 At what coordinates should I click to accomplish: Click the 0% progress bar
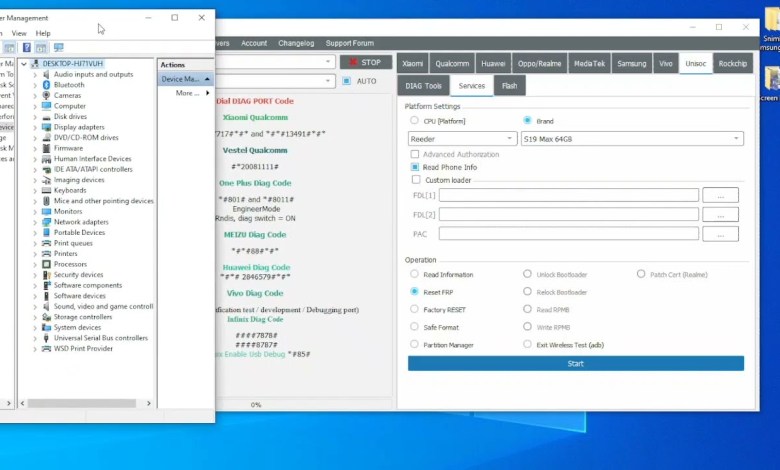tap(303, 405)
